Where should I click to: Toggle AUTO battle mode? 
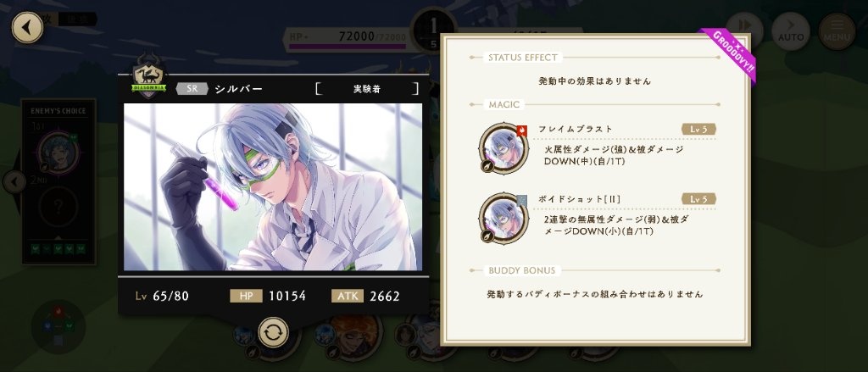click(791, 31)
